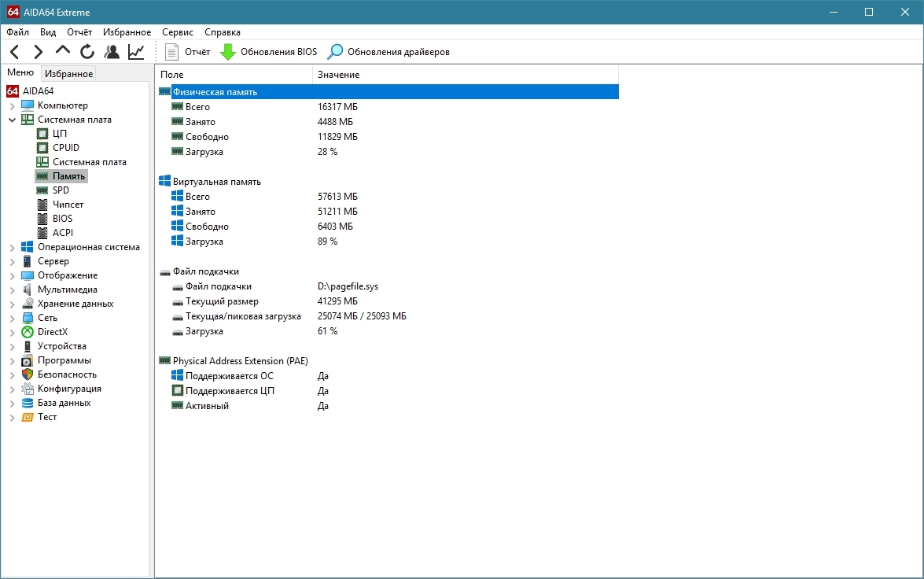Expand the Сервер tree node
The image size is (924, 579).
coord(13,262)
